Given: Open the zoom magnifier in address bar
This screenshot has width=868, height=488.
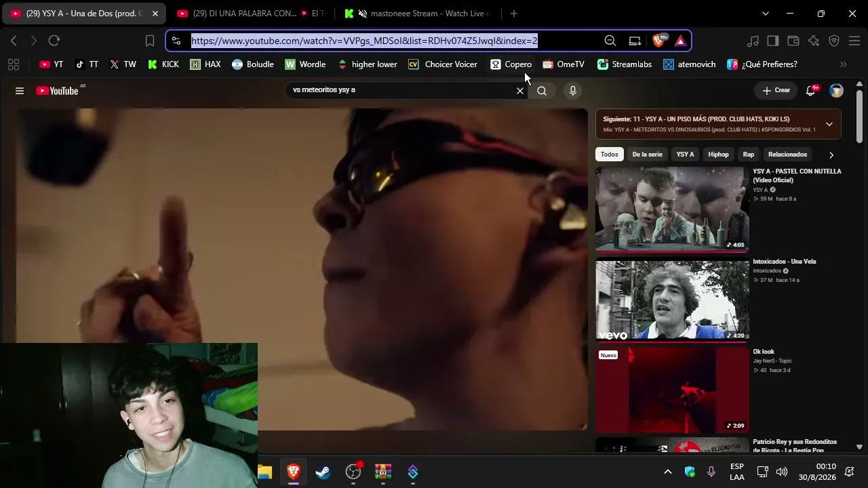Looking at the screenshot, I should 610,41.
